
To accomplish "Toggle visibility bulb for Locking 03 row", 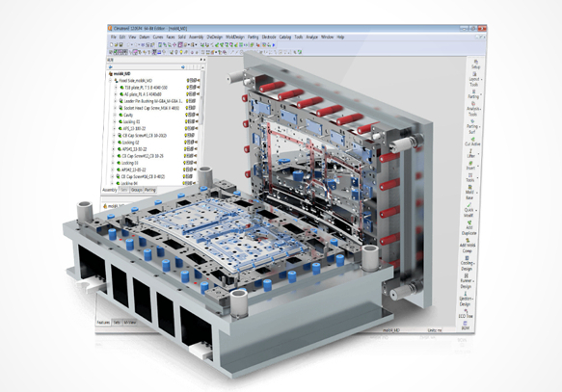I will pyautogui.click(x=185, y=163).
